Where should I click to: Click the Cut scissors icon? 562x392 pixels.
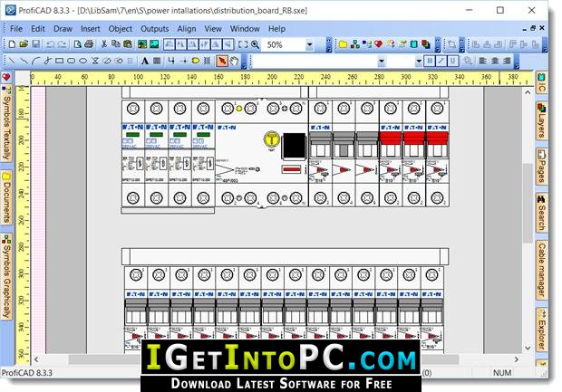tap(104, 44)
